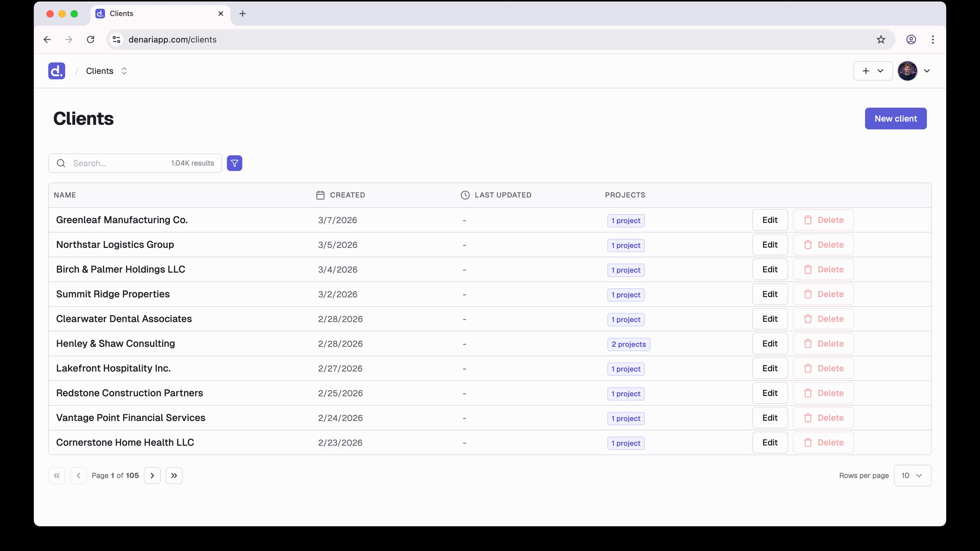Click the clock icon in Last Updated header
Screen dimensions: 980x551
tap(465, 195)
